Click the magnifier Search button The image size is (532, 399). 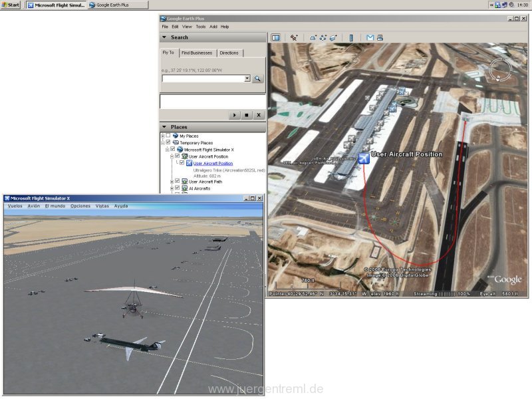coord(257,78)
